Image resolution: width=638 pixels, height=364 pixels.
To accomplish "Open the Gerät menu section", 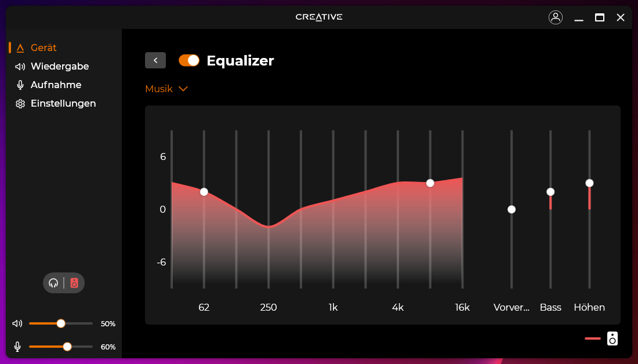I will [43, 48].
